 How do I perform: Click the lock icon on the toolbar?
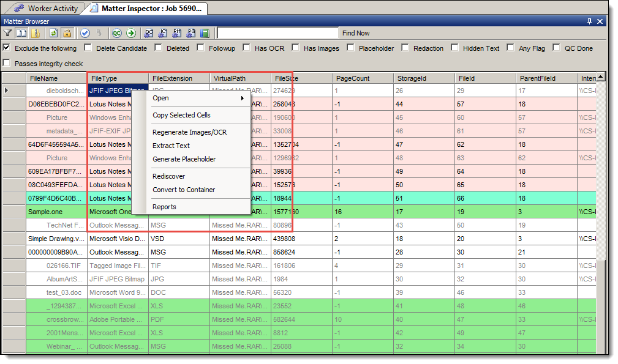click(x=67, y=33)
